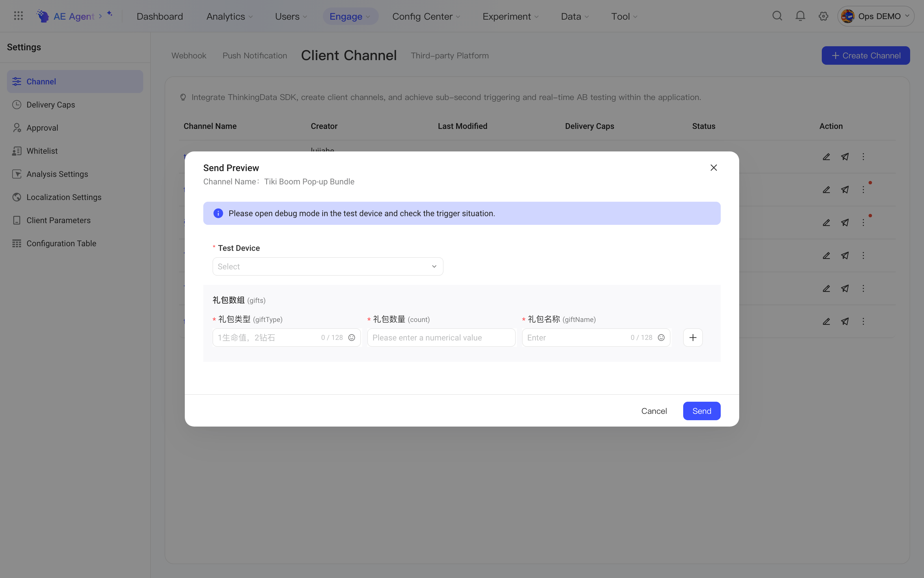Close the Send Preview dialog
This screenshot has width=924, height=578.
coord(713,168)
